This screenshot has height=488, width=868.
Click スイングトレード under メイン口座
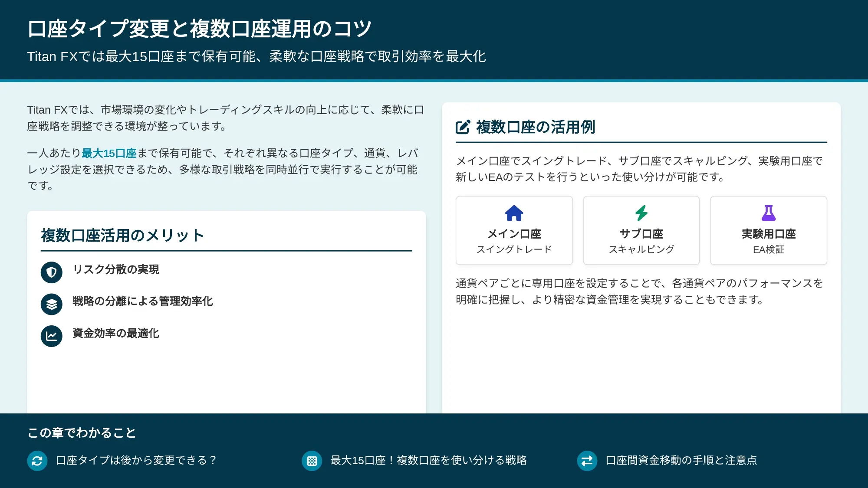(x=514, y=249)
